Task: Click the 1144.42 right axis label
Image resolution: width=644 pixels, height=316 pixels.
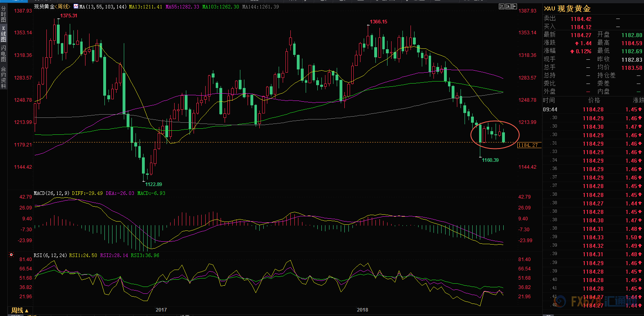Action: click(527, 167)
